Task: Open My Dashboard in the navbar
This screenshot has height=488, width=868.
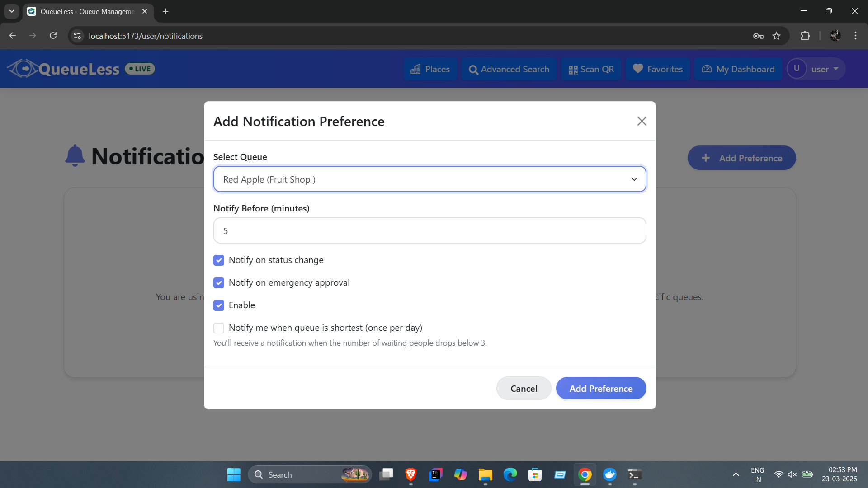Action: click(x=738, y=69)
